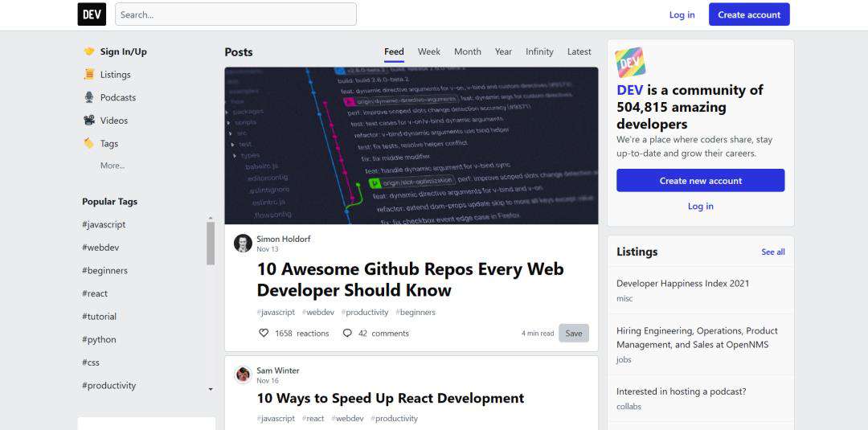Click the popular tags scrollbar thumb

211,244
